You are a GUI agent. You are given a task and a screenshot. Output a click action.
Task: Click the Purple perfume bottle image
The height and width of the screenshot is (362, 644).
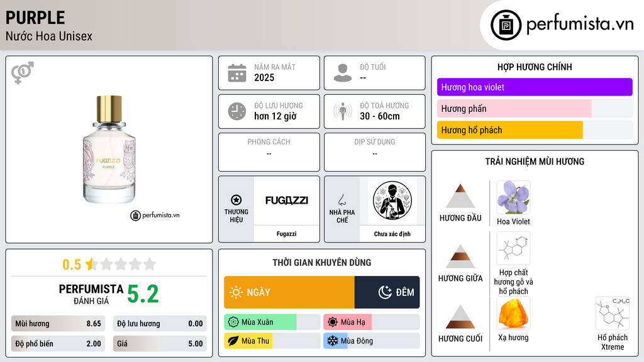coord(109,150)
